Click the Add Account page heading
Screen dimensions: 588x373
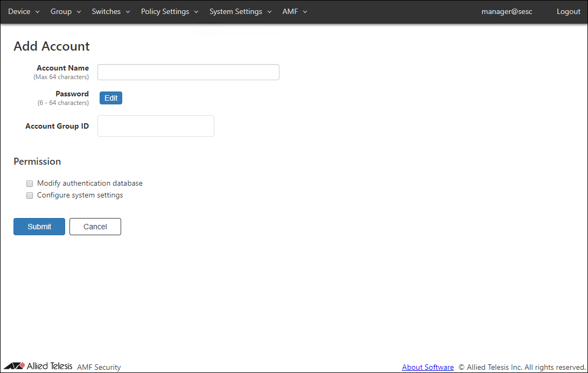52,46
